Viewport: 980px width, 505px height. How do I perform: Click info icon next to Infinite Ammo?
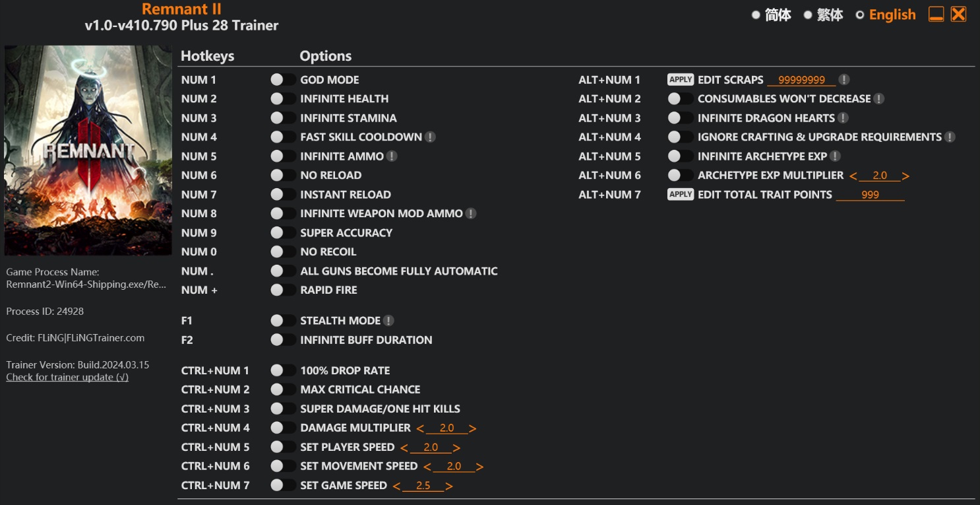[x=392, y=156]
